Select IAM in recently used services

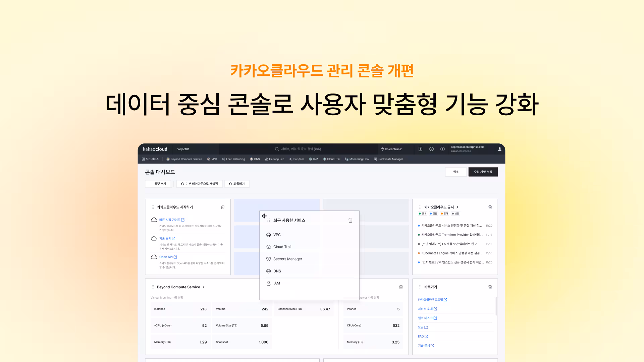coord(310,283)
